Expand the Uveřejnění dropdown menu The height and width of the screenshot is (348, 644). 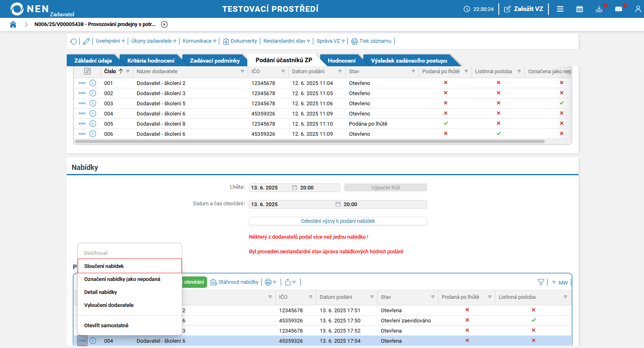click(110, 41)
